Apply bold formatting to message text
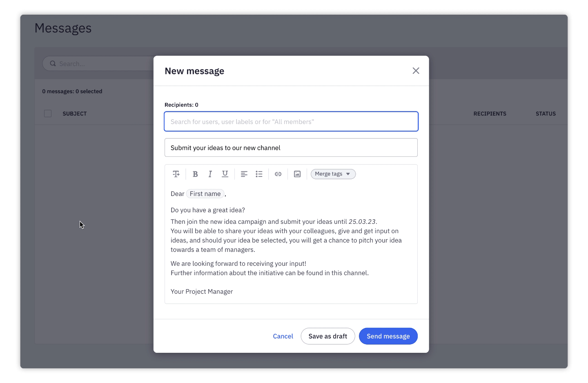 pyautogui.click(x=195, y=174)
